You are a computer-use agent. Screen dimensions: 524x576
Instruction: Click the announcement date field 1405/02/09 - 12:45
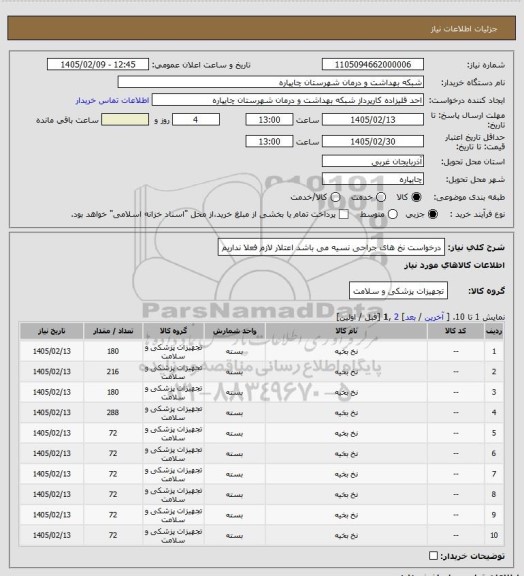(x=98, y=64)
